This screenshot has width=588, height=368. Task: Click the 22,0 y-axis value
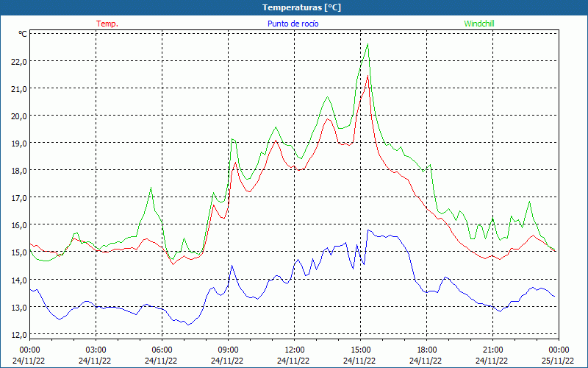pos(20,61)
